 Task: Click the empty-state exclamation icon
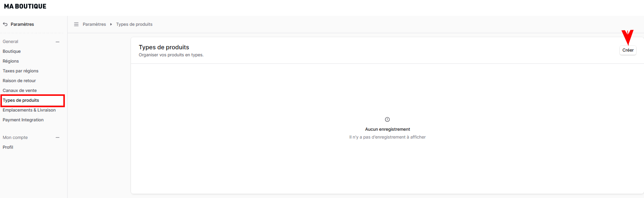click(x=387, y=119)
